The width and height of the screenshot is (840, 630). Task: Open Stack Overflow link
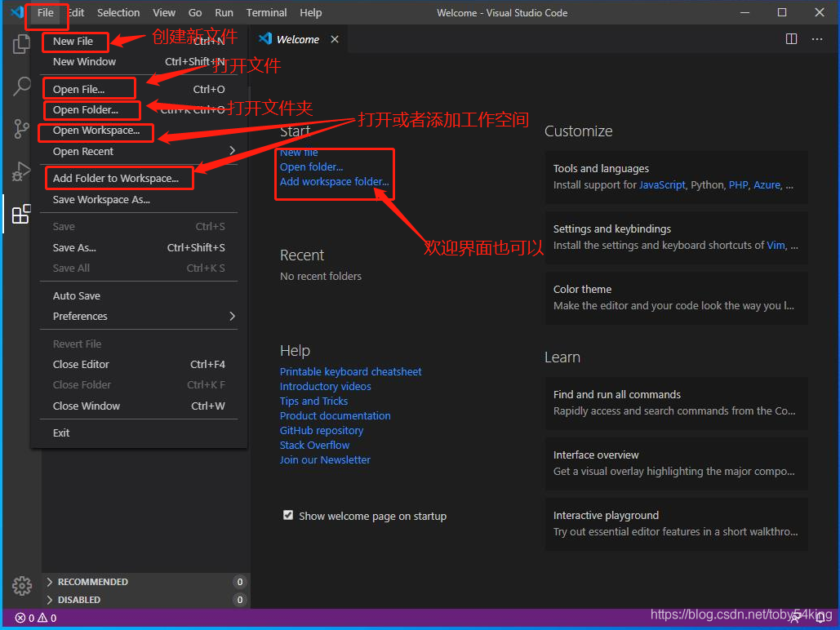click(x=314, y=446)
